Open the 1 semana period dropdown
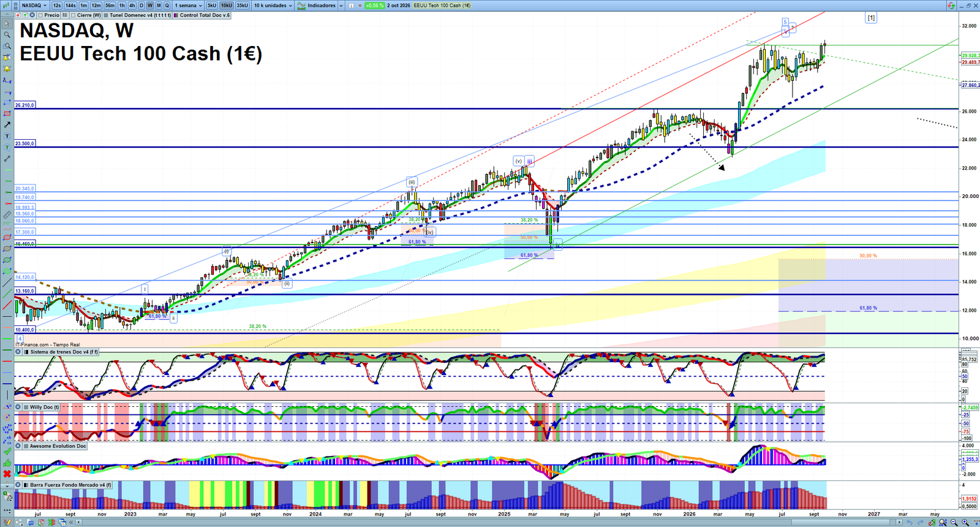This screenshot has height=527, width=980. click(x=188, y=6)
